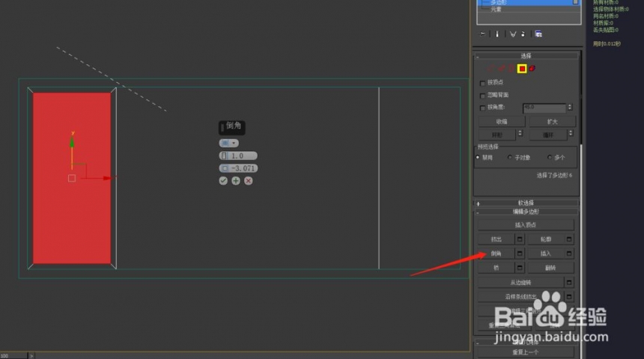Viewport: 644px width, 359px height.
Task: Click the 按角度 spinner arrows
Action: click(x=570, y=107)
